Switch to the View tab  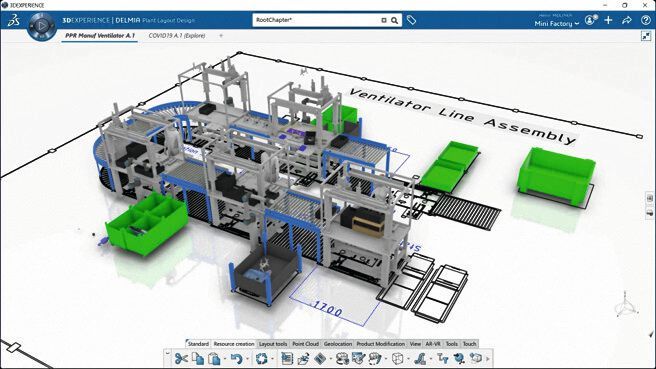(x=415, y=344)
